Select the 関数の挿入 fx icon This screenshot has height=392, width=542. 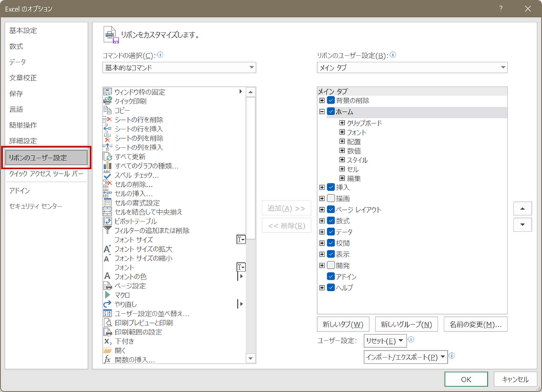click(x=108, y=360)
